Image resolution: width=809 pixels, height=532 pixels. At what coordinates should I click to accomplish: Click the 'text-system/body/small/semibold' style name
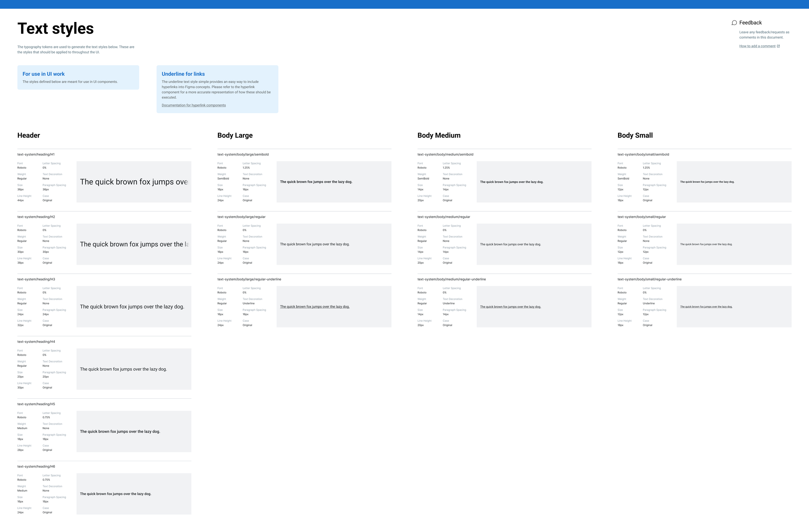643,154
